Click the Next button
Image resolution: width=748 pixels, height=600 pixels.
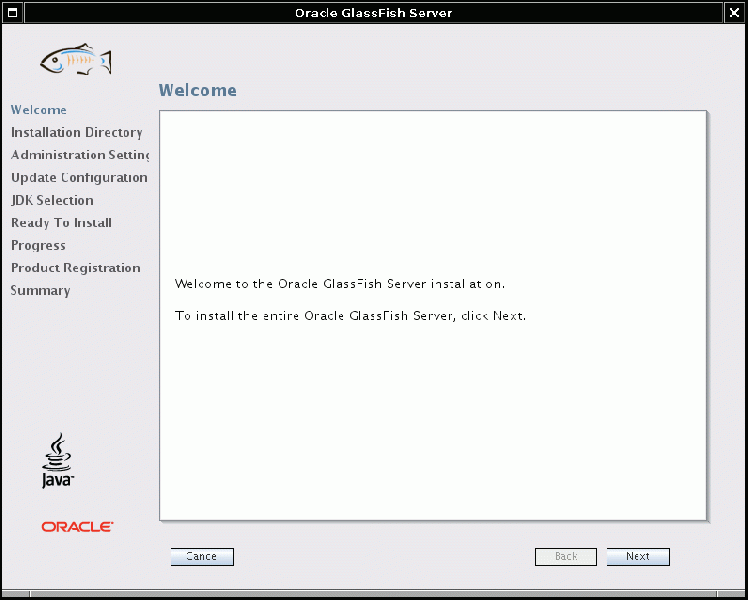[638, 557]
